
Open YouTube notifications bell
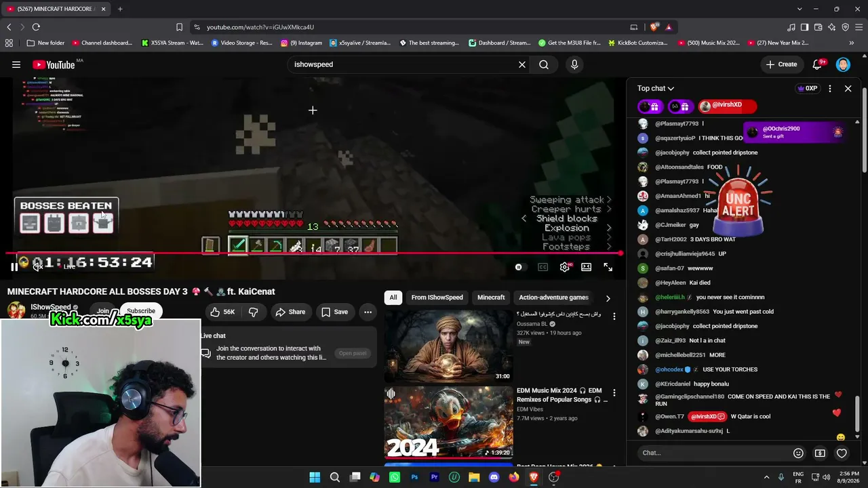[x=818, y=64]
